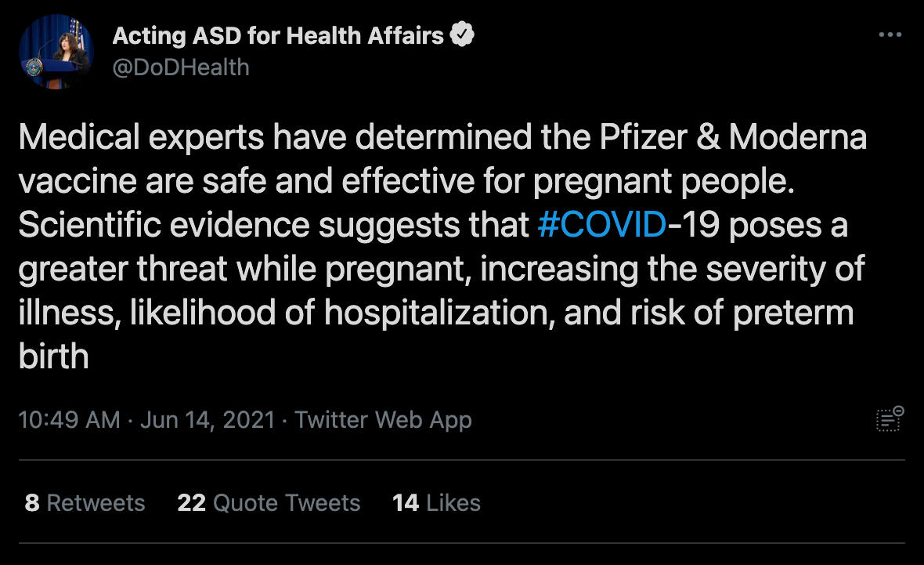View the 22 Quote Tweets

(269, 502)
